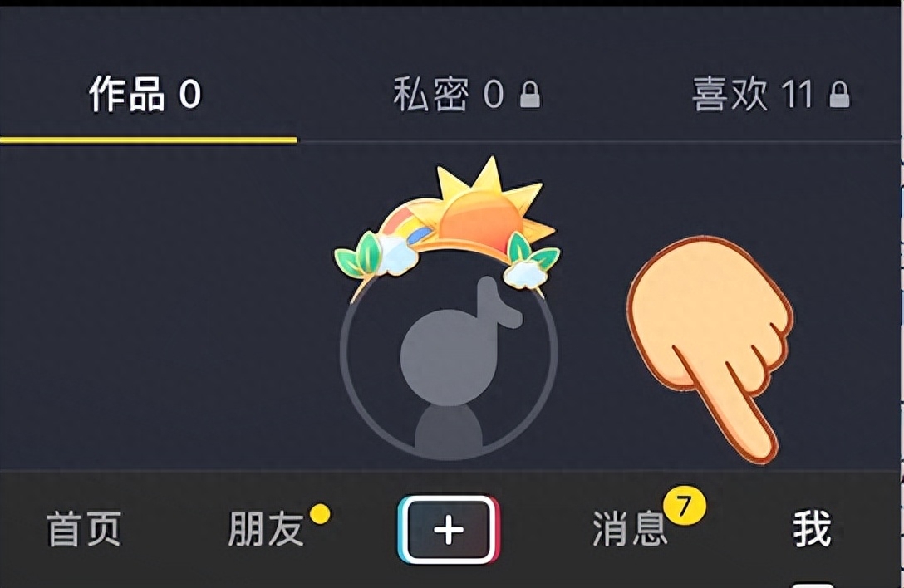Screen dimensions: 904x588
Task: Open the 喜欢 11 likes tab
Action: (752, 95)
